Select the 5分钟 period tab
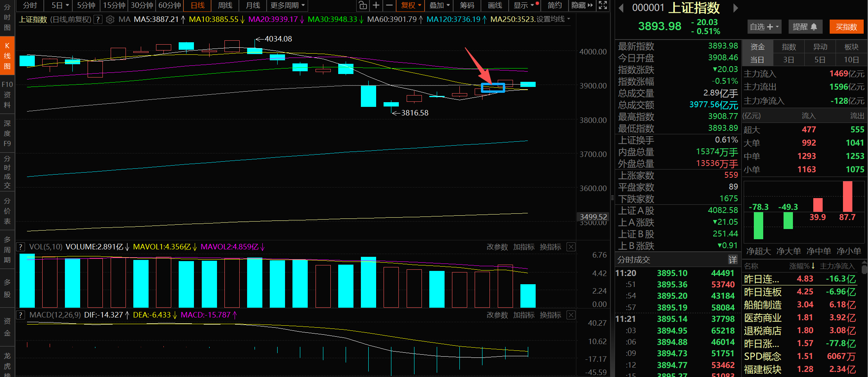This screenshot has width=868, height=377. pyautogui.click(x=86, y=5)
